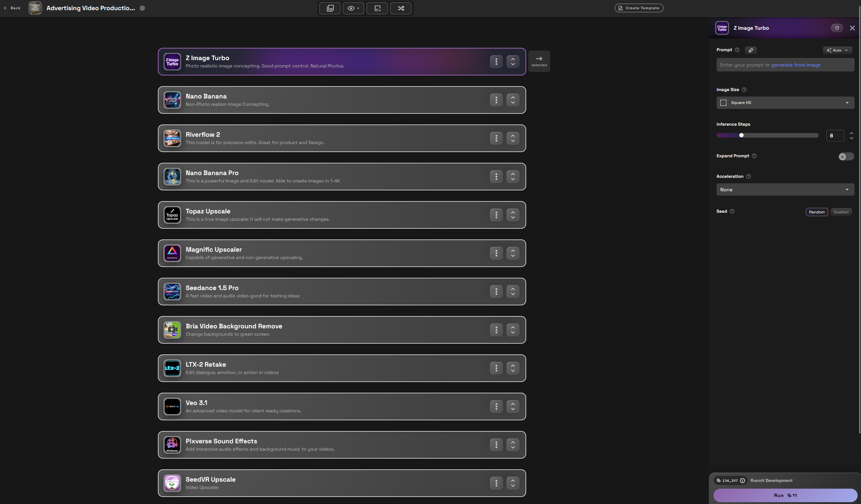Viewport: 861px width, 504px height.
Task: Select the Custom seed option
Action: [x=841, y=212]
